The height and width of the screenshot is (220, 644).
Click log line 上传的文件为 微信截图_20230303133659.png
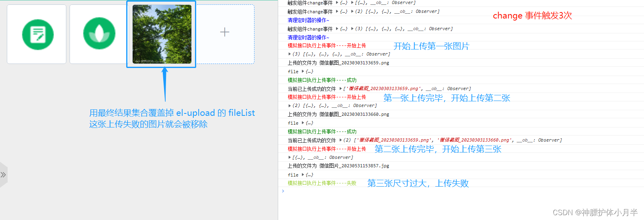pyautogui.click(x=338, y=63)
